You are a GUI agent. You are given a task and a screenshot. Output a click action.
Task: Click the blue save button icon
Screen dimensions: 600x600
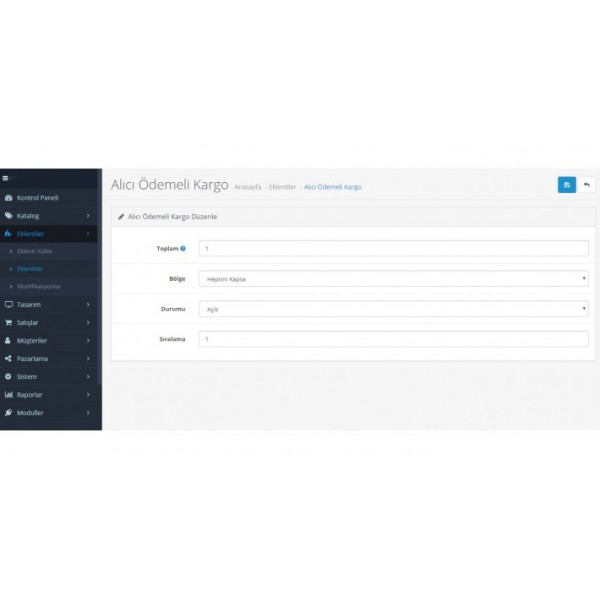point(567,185)
